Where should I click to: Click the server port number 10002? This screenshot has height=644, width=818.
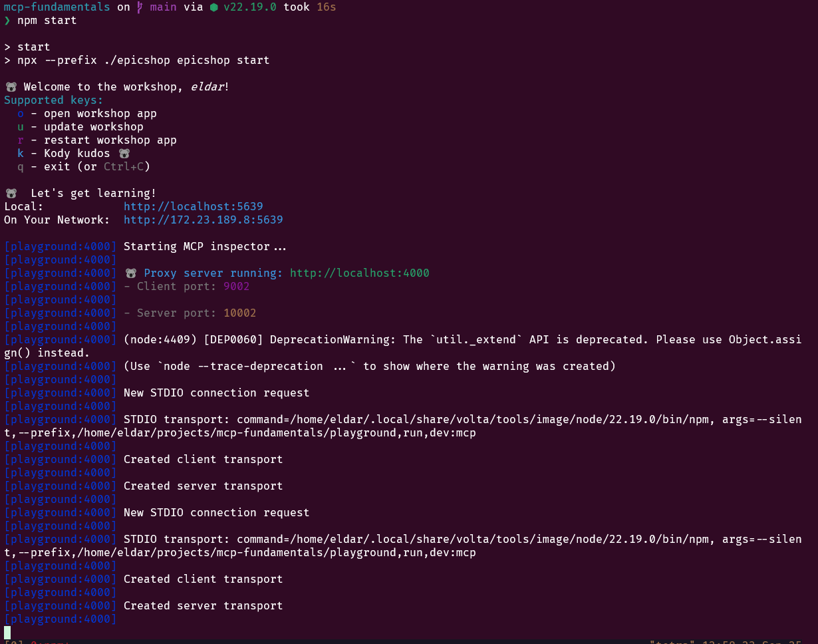pos(239,313)
